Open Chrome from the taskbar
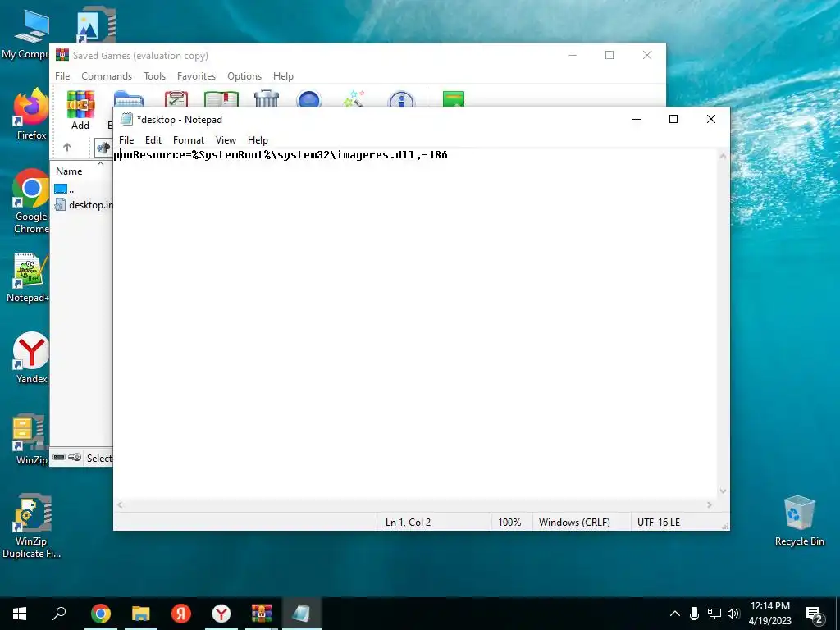This screenshot has height=630, width=840. coord(101,614)
